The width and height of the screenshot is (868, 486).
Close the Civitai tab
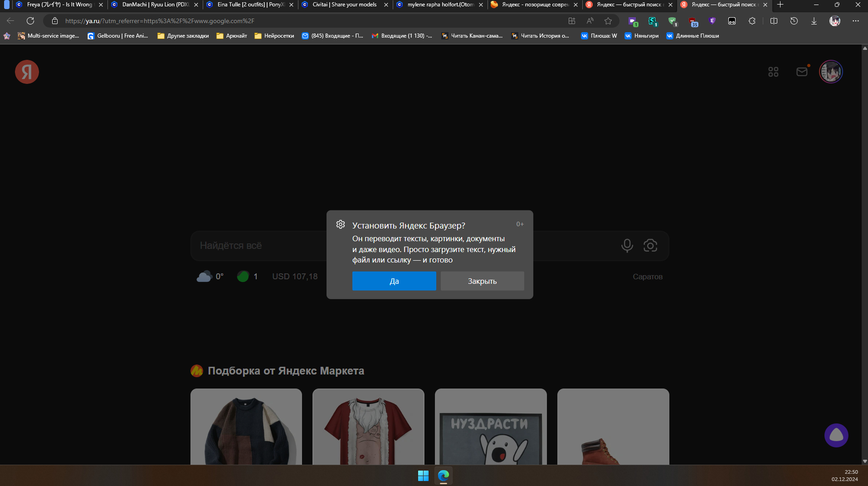coord(386,5)
